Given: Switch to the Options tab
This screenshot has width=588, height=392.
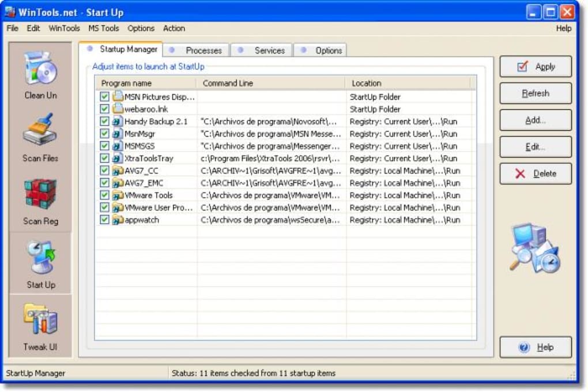Looking at the screenshot, I should [320, 50].
